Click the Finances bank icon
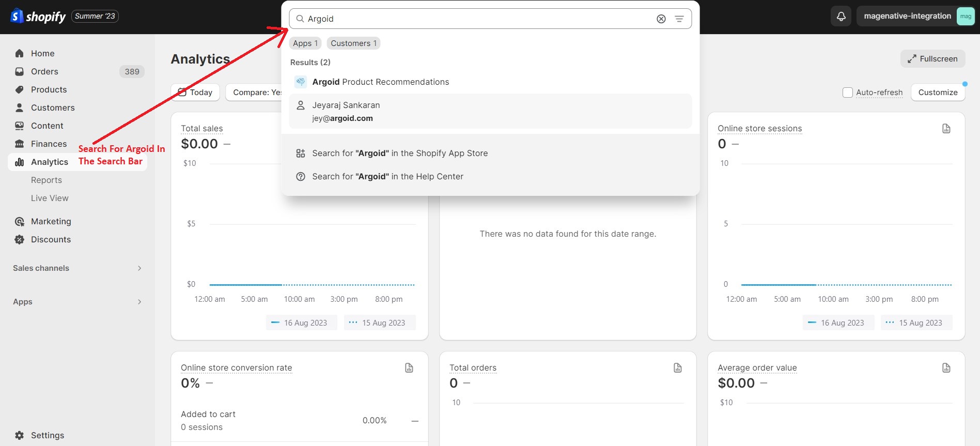The height and width of the screenshot is (446, 980). pos(20,144)
